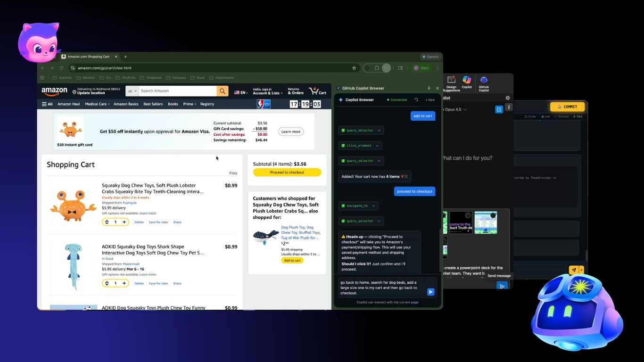Expand the navigate_to tool step
Image resolution: width=644 pixels, height=362 pixels.
(358, 206)
